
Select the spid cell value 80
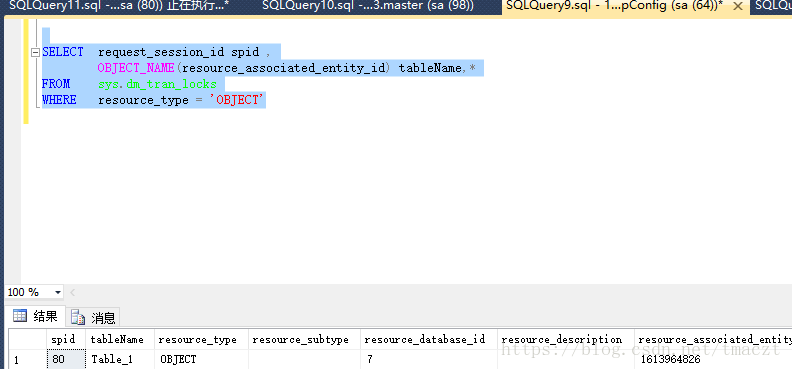tap(66, 359)
